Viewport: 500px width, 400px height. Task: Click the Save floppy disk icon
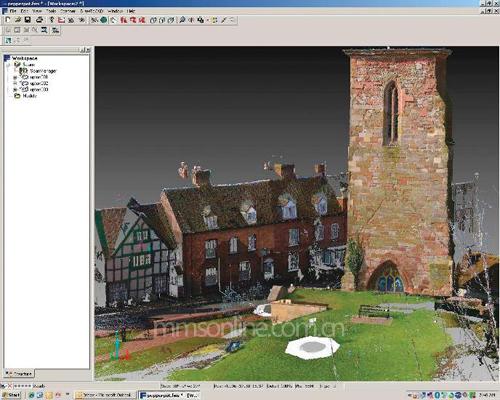[27, 20]
